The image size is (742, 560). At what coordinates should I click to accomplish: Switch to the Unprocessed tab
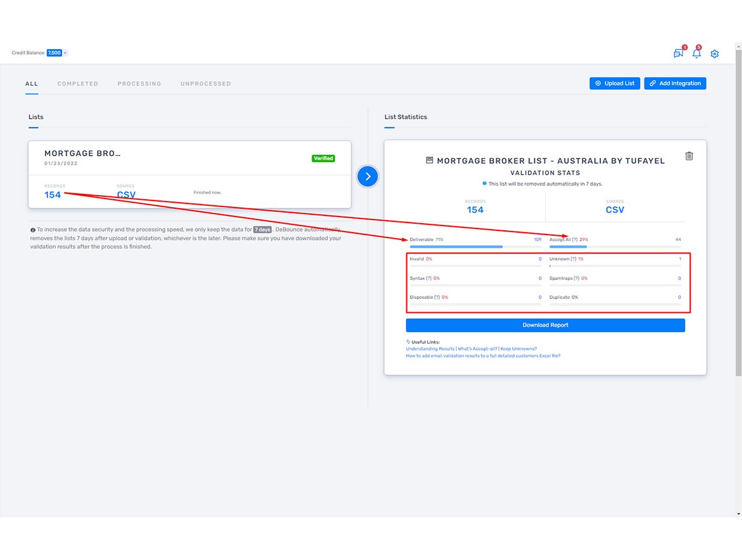coord(206,84)
